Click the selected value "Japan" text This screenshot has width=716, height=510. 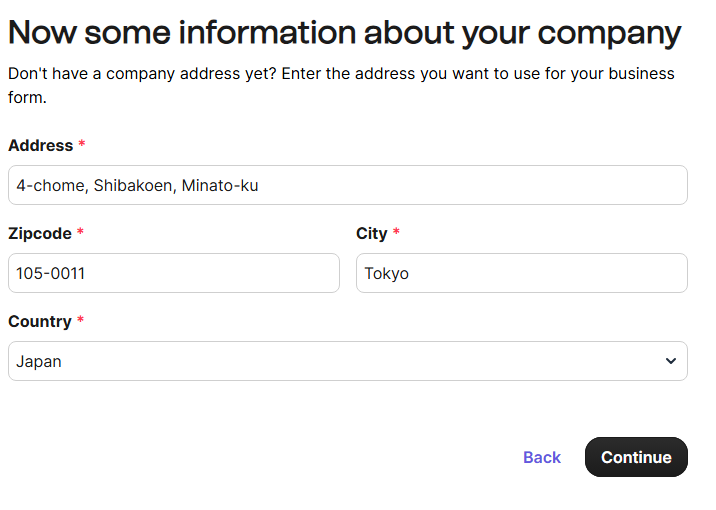click(39, 361)
